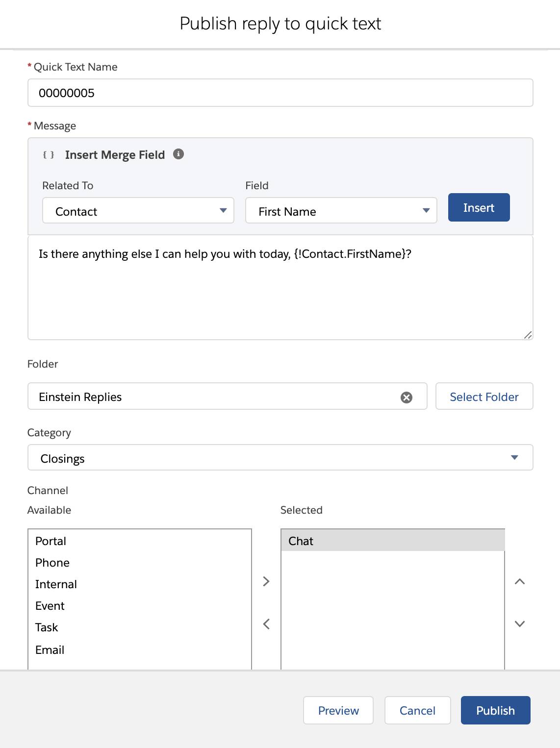Click the merge field curly braces icon
560x748 pixels.
point(49,155)
